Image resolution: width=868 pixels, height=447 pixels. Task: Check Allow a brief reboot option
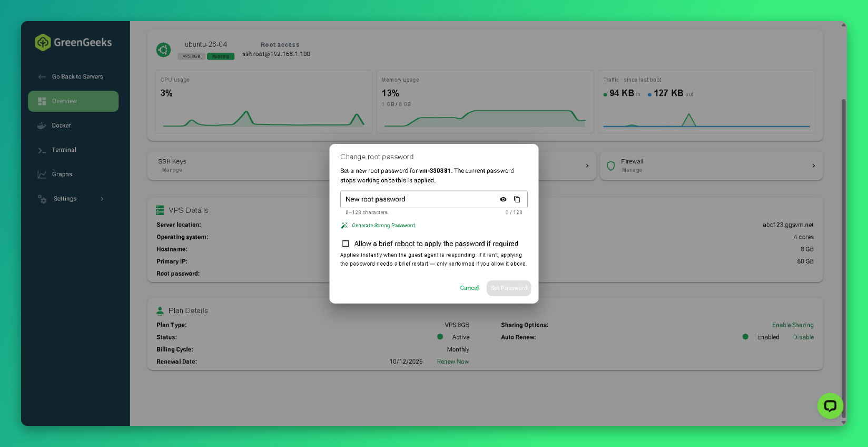coord(346,244)
